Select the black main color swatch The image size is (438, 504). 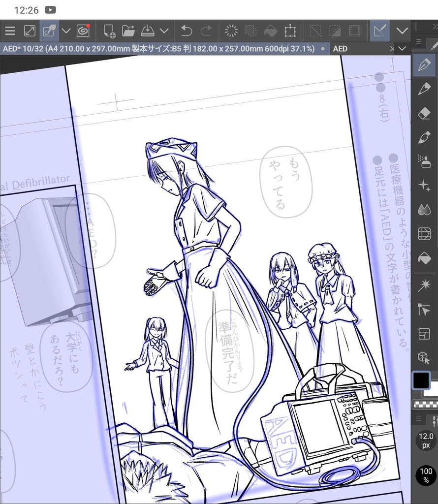[421, 380]
